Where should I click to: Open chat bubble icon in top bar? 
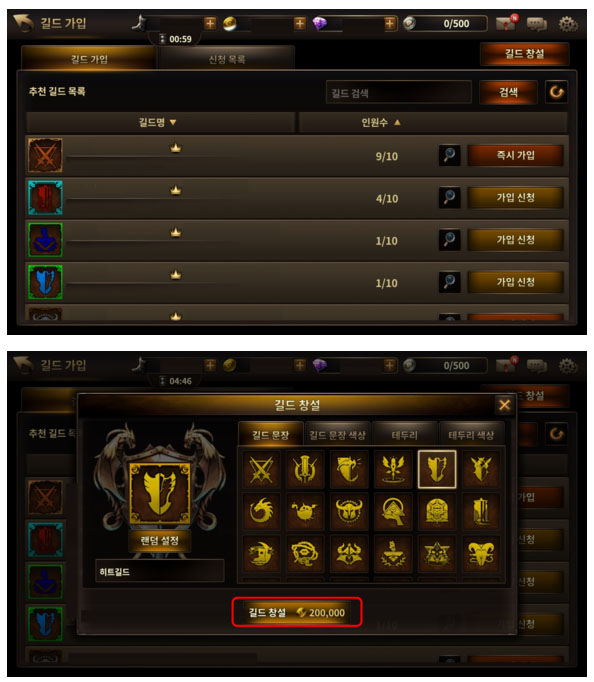(x=537, y=24)
